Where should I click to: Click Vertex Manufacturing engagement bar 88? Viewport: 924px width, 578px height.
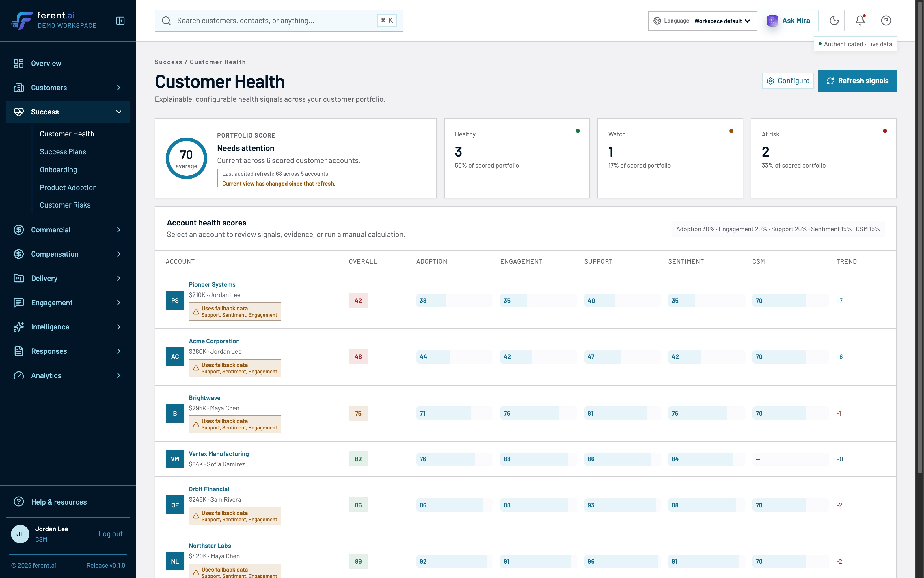[x=538, y=459]
